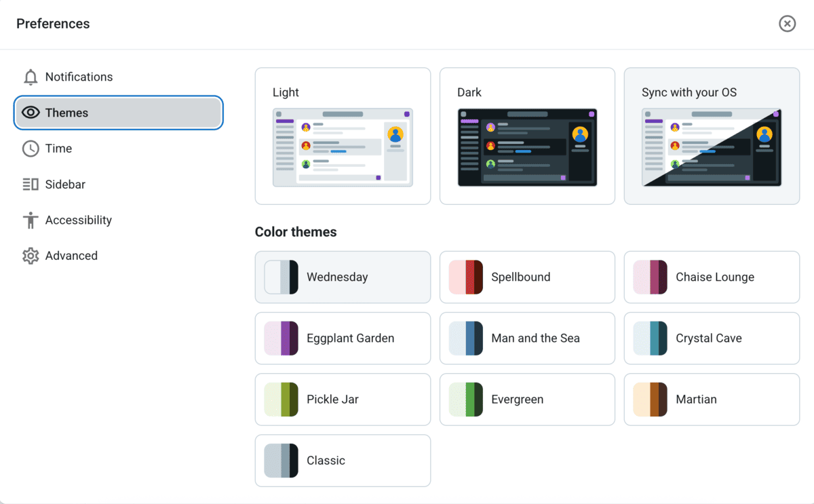
Task: Select the Eggplant Garden theme
Action: [x=343, y=338]
